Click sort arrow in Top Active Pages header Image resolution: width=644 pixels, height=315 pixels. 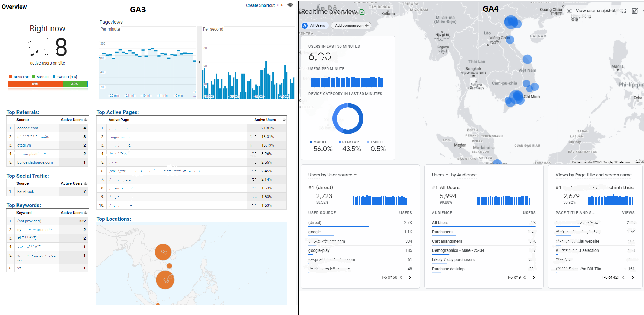[x=284, y=120]
